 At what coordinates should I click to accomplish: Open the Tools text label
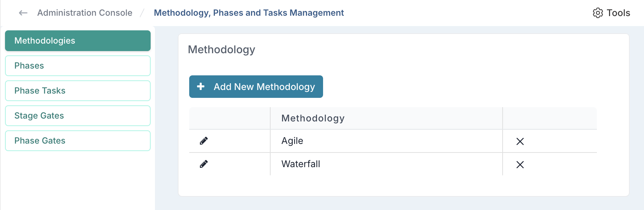(x=618, y=13)
